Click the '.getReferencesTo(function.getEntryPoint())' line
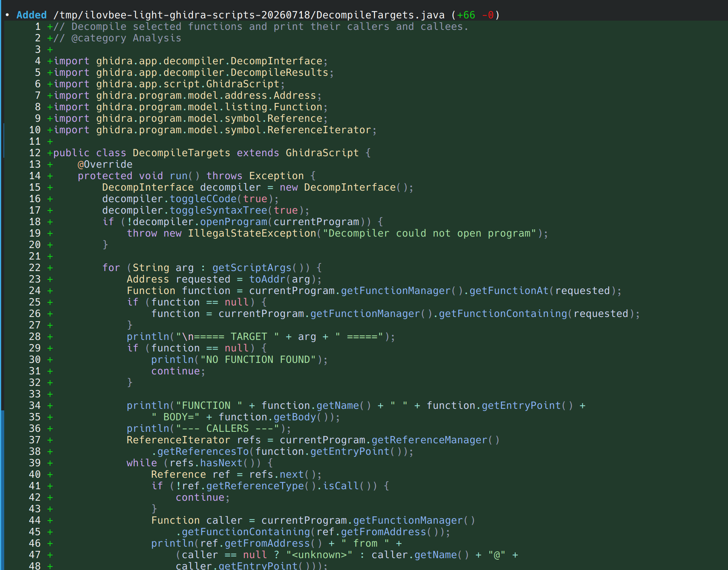 coord(282,451)
